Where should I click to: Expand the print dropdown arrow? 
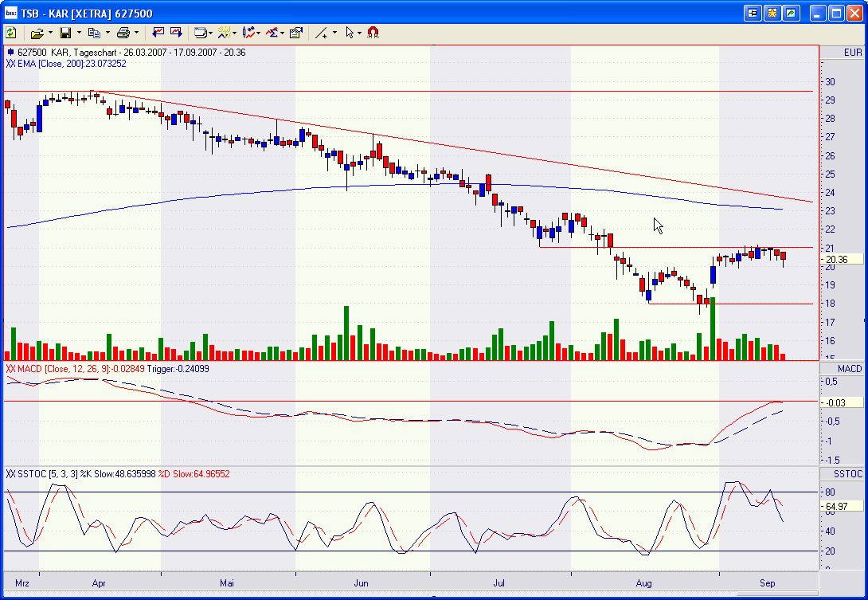(136, 33)
